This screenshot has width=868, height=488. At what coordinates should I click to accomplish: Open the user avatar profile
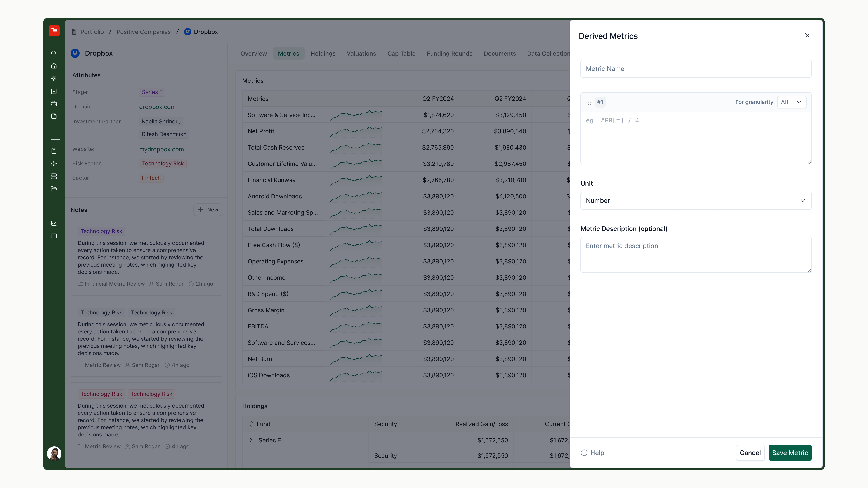(x=54, y=453)
